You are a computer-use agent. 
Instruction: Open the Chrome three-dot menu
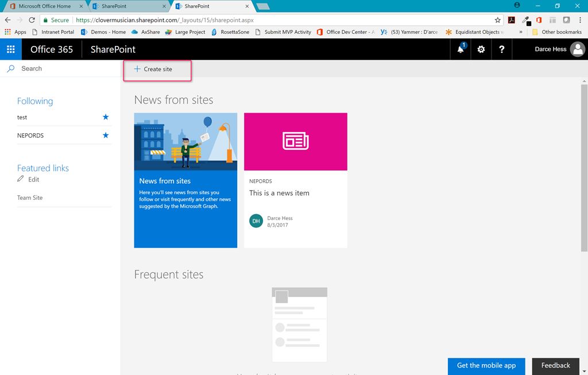580,20
